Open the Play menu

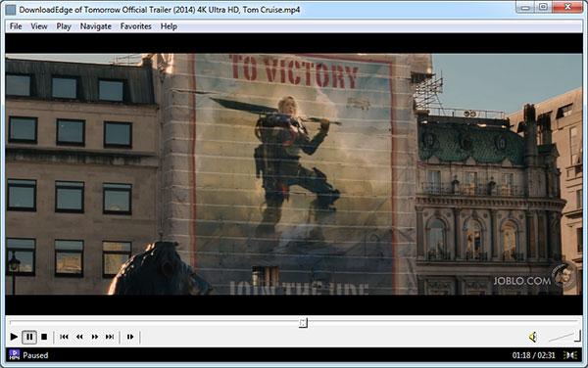point(64,26)
